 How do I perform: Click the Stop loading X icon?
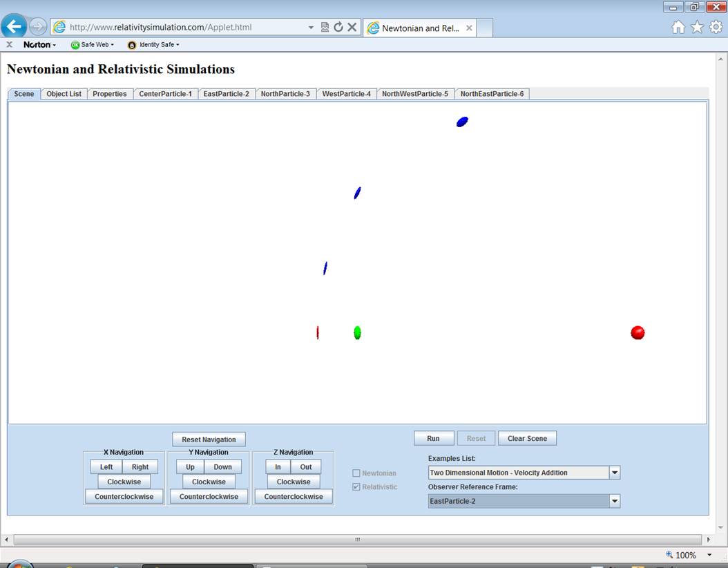[x=352, y=27]
